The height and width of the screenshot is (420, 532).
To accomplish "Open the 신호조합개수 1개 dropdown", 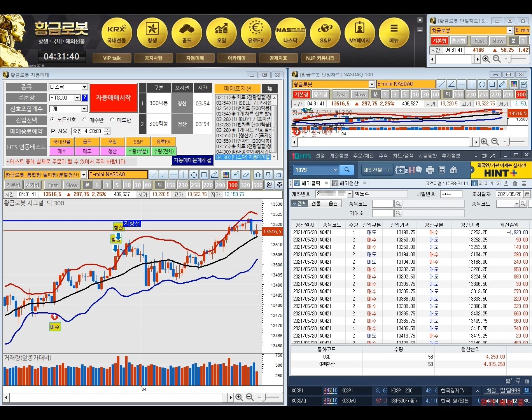I will [x=84, y=109].
